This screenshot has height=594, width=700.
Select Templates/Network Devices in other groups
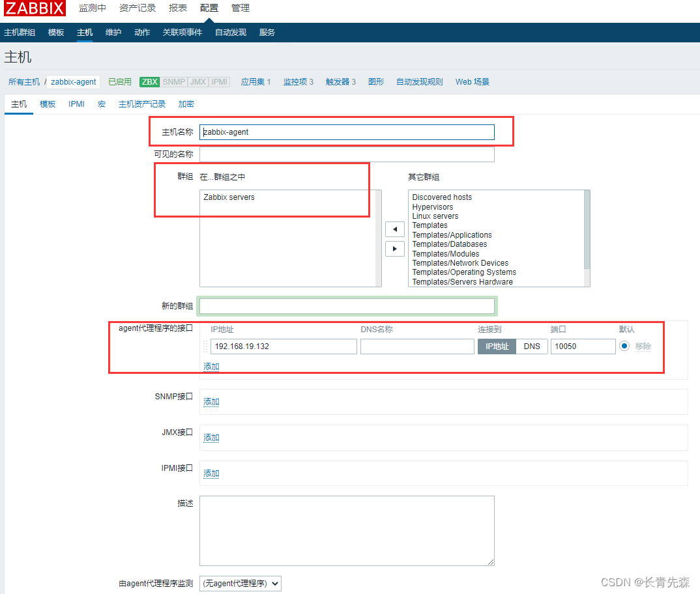tap(460, 263)
